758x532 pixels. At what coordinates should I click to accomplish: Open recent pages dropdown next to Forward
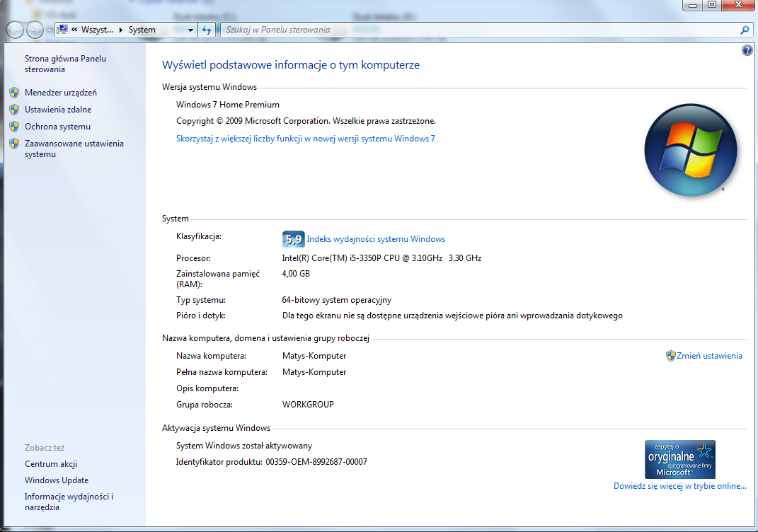tap(50, 30)
